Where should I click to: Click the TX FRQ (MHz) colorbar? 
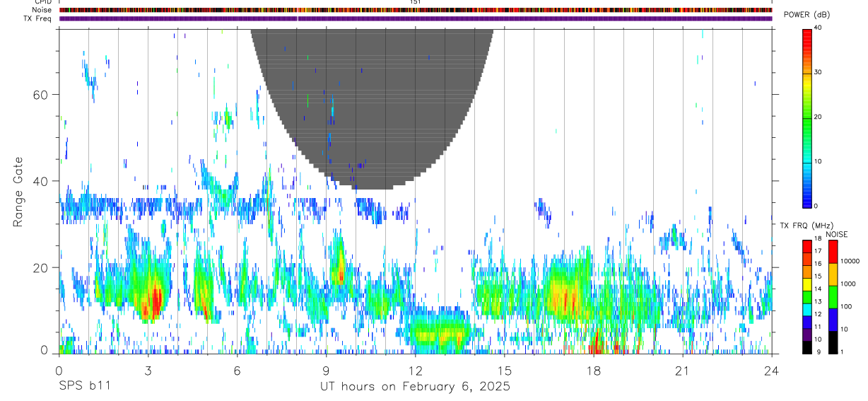coord(807,296)
